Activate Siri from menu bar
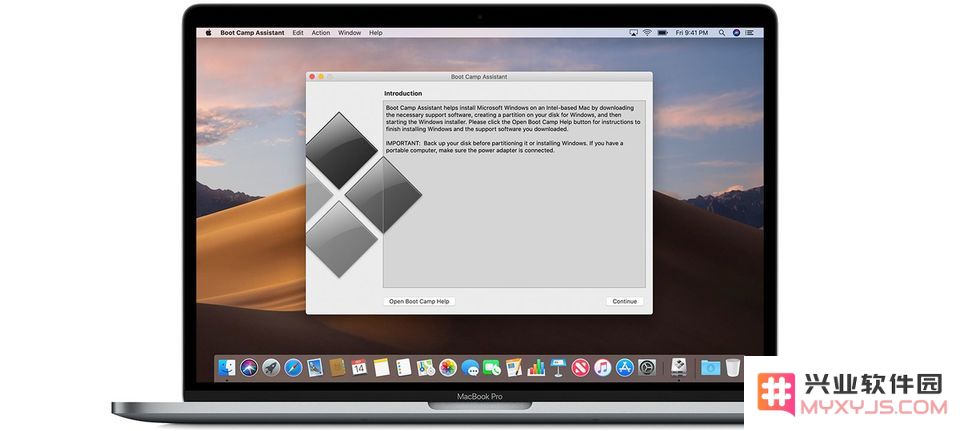Image resolution: width=960 pixels, height=431 pixels. [737, 32]
